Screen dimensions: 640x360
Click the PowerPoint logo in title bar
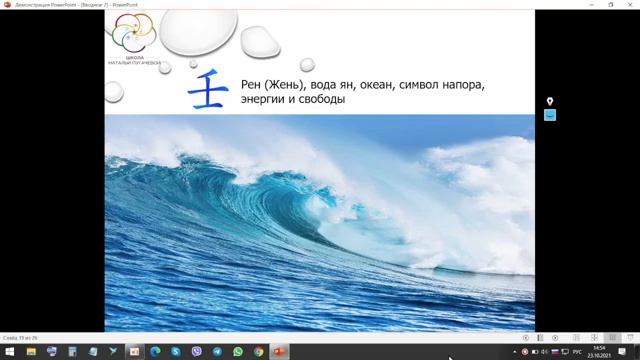pos(7,4)
